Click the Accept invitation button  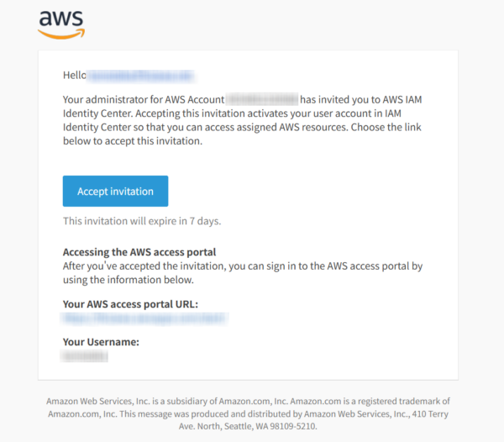(x=115, y=191)
